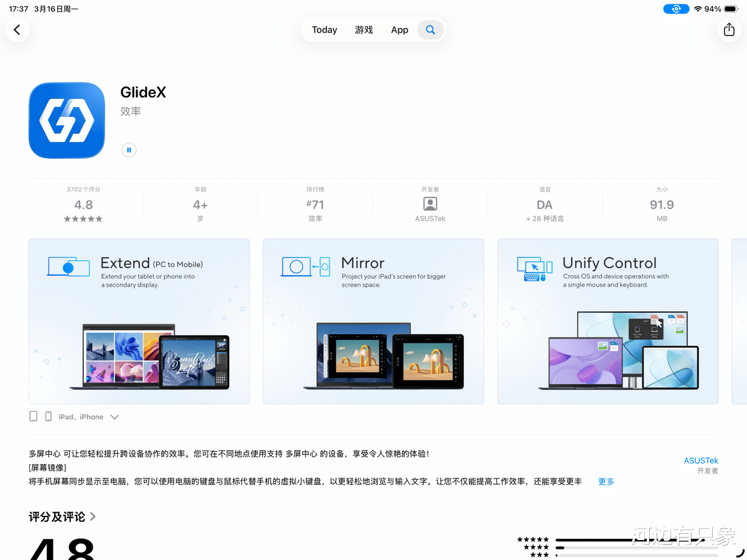Screen dimensions: 747x560
Task: Tap the GlideX app icon
Action: tap(67, 120)
